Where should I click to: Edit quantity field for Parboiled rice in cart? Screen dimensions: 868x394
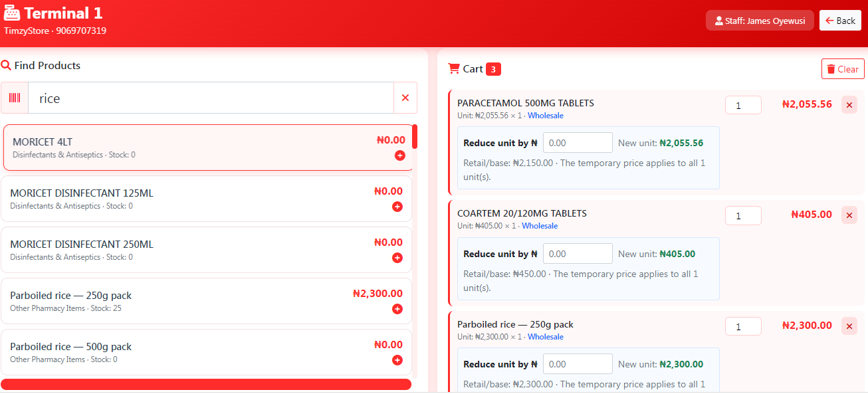(x=743, y=326)
